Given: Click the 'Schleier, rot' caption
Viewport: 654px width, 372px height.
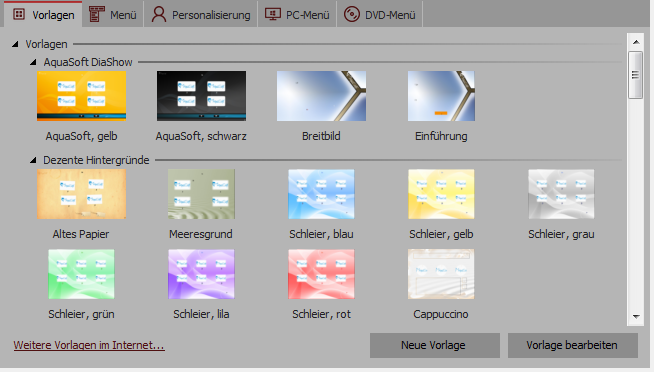Looking at the screenshot, I should tap(321, 314).
